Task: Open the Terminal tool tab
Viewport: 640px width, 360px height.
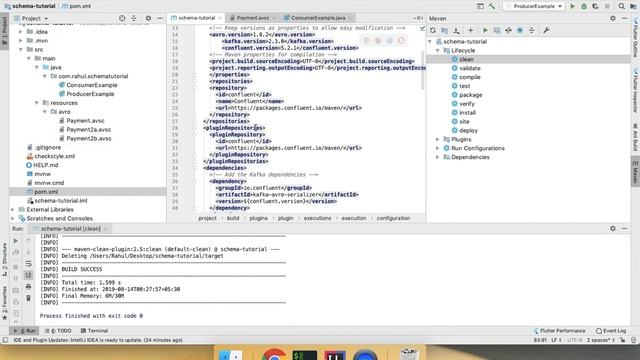Action: click(94, 331)
